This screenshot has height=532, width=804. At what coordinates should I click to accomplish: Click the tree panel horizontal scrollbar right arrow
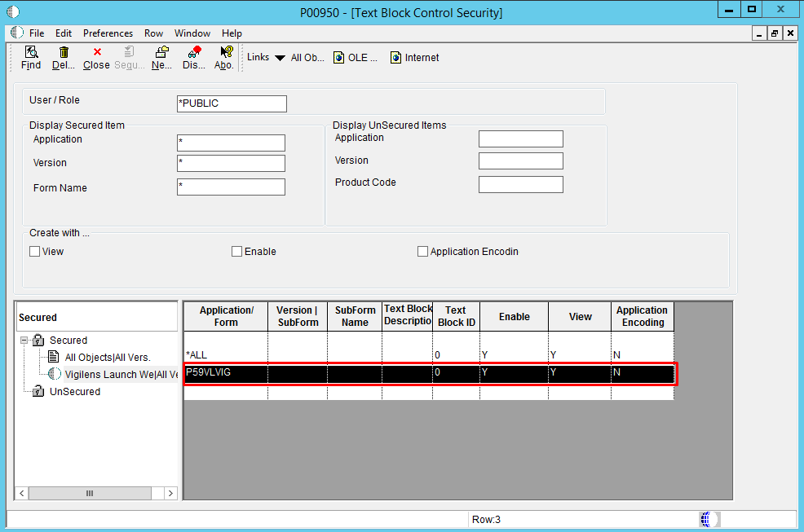coord(170,493)
